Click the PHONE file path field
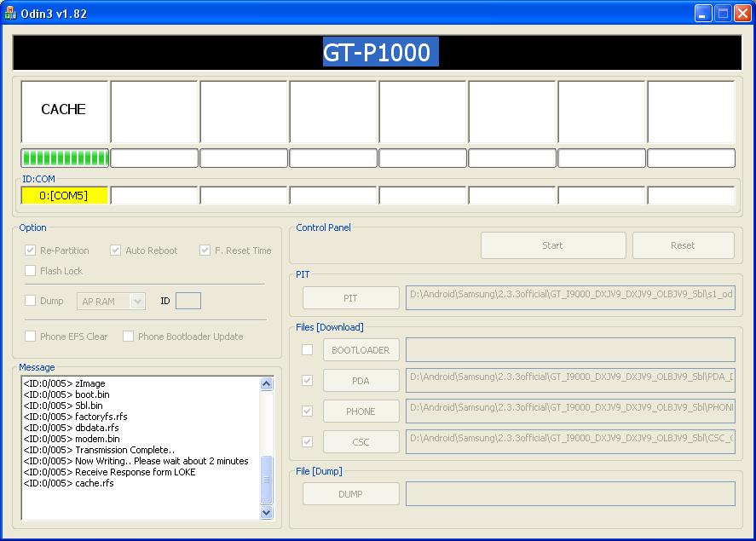 570,411
